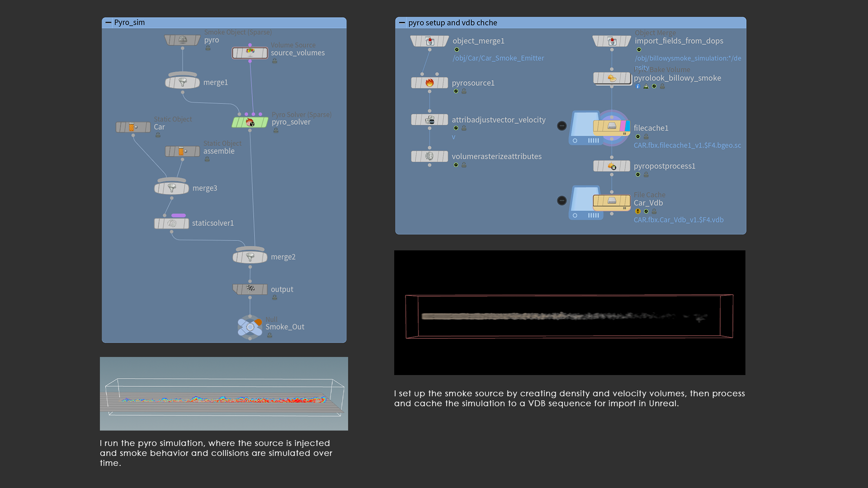
Task: Click warning badge under Car_Vdb node
Action: (x=638, y=211)
